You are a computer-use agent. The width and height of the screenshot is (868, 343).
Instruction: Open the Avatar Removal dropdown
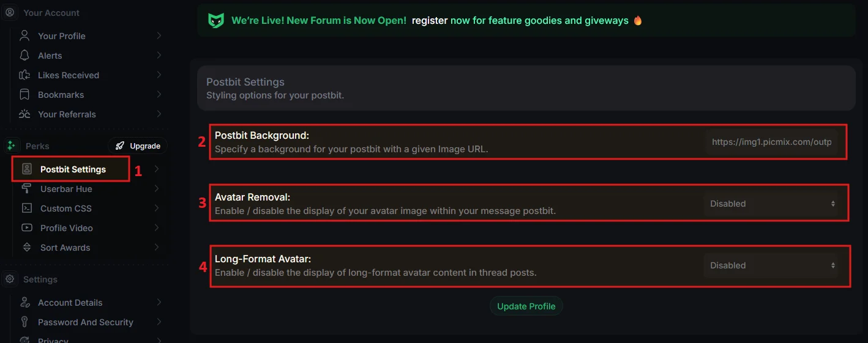pos(771,204)
